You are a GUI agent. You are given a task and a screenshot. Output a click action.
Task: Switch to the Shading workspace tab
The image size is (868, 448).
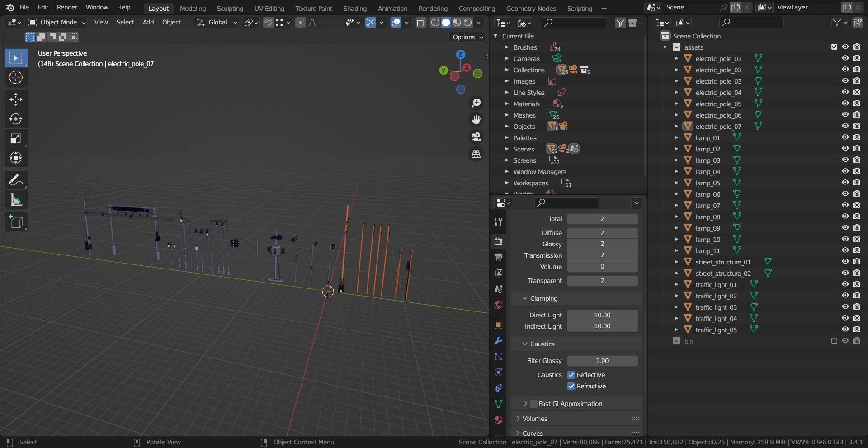click(x=355, y=8)
